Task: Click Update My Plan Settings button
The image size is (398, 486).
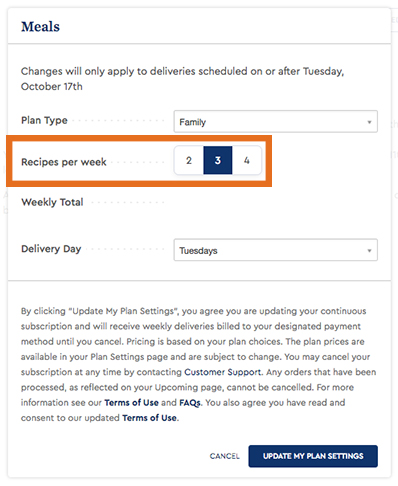Action: coord(313,456)
